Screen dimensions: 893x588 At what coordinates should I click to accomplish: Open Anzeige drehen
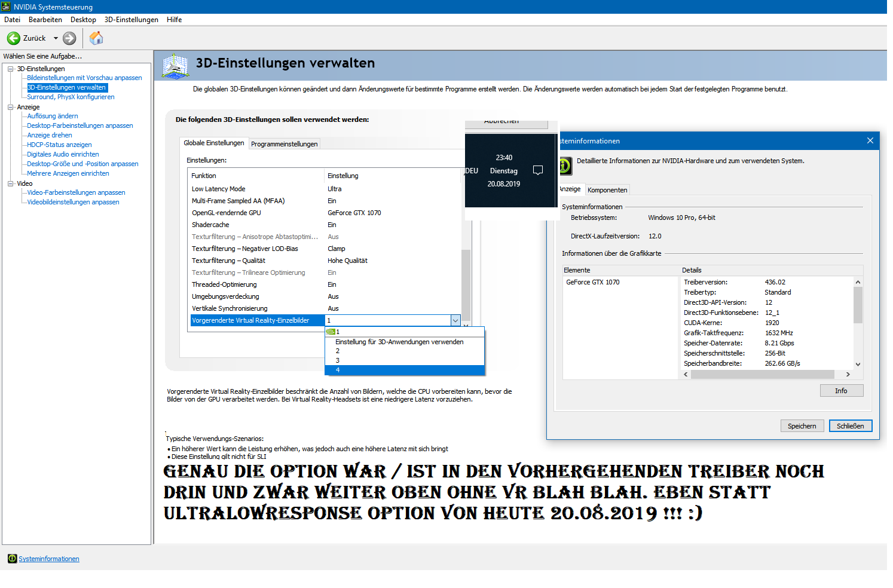(x=50, y=135)
